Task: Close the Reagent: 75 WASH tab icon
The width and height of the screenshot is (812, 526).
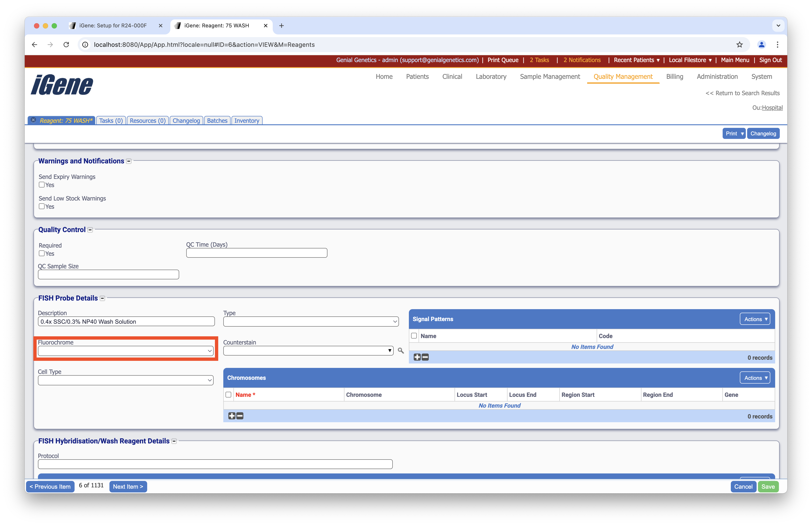Action: pyautogui.click(x=34, y=120)
